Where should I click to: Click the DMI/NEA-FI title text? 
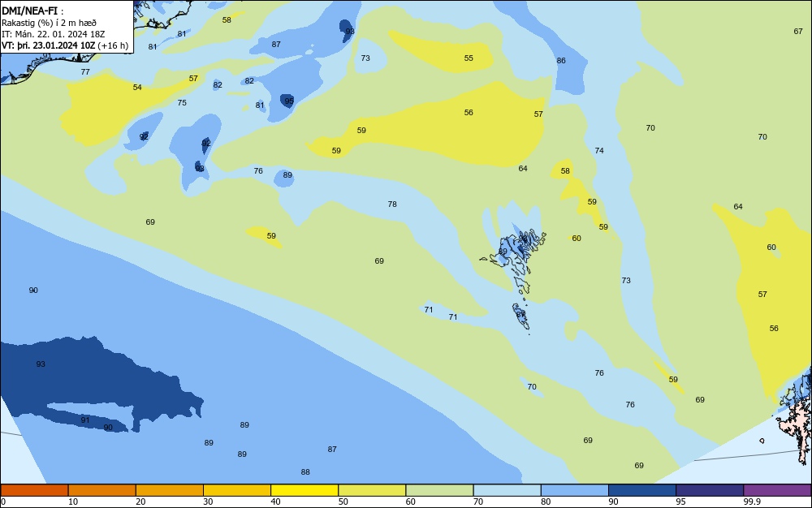point(29,11)
